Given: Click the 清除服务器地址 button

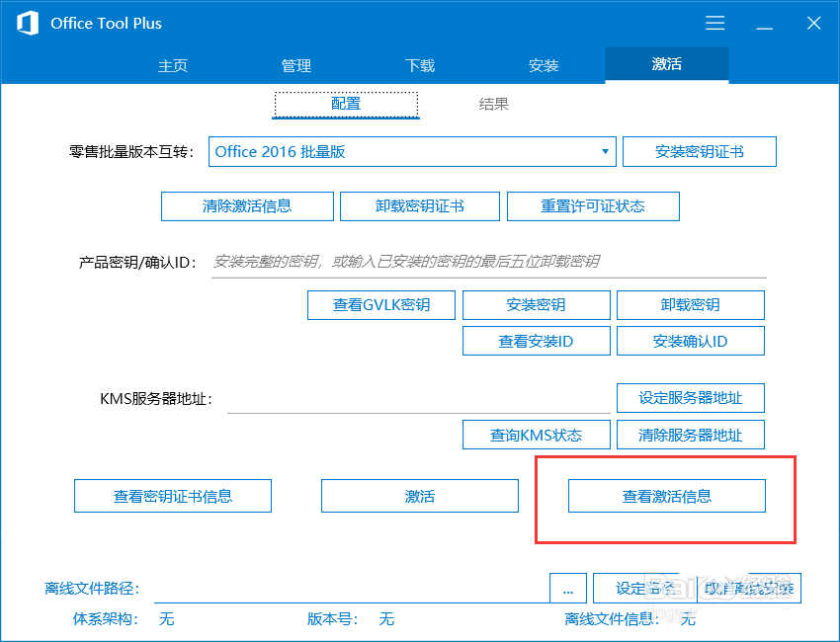Looking at the screenshot, I should [x=690, y=435].
